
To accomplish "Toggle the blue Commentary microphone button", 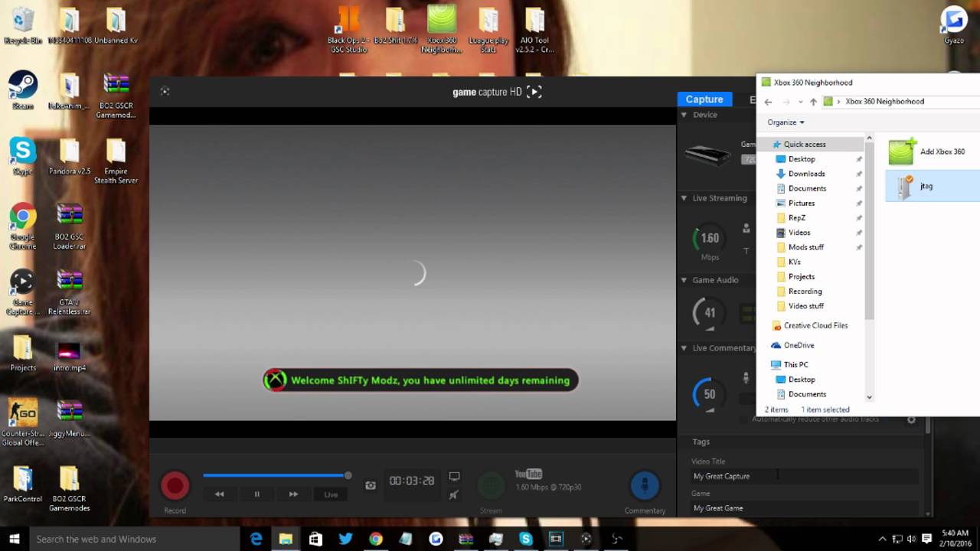I will tap(645, 485).
